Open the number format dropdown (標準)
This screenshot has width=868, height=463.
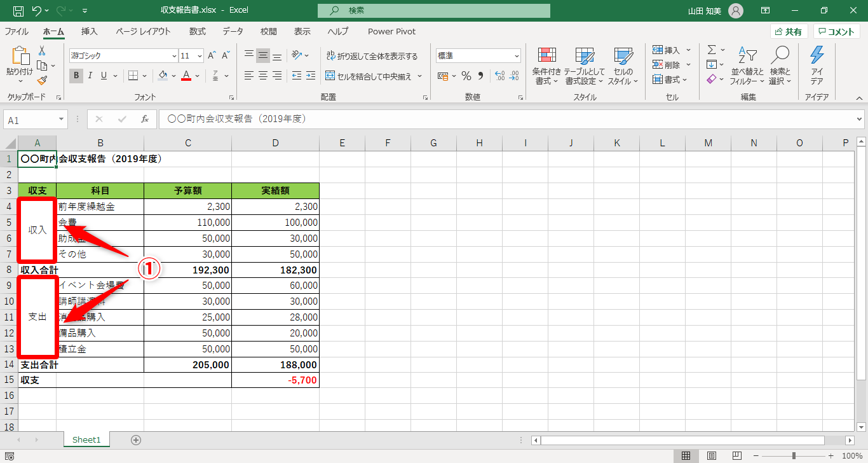[516, 56]
